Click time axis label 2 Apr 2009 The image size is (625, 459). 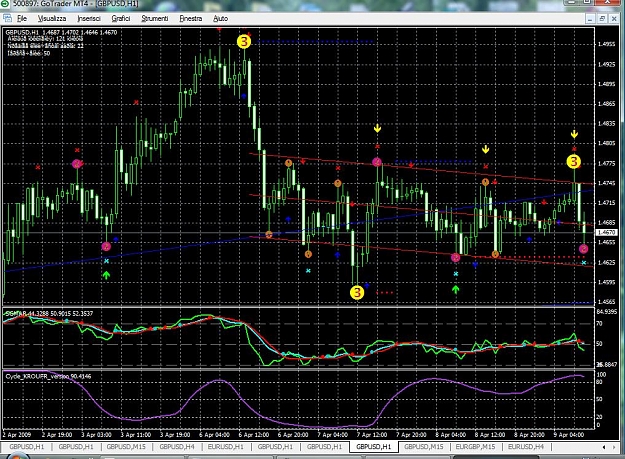pyautogui.click(x=16, y=435)
